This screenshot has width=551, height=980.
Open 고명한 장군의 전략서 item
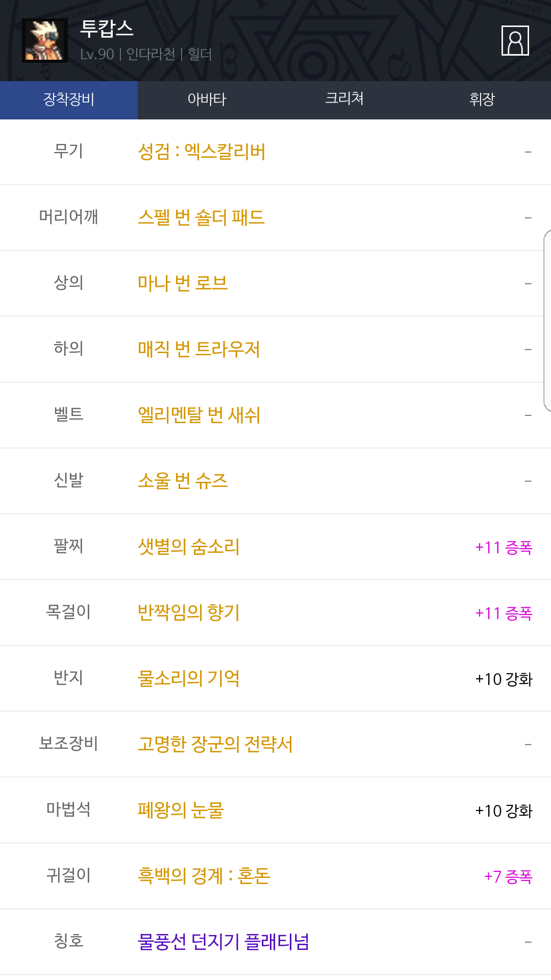click(215, 744)
